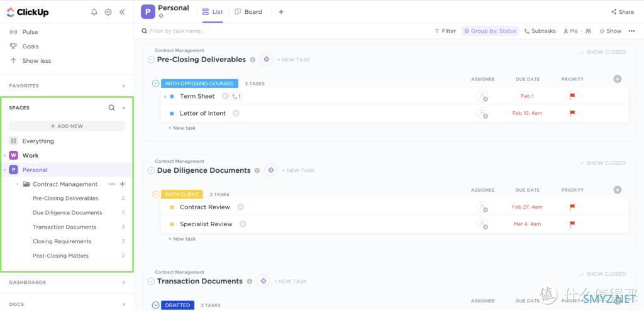
Task: Toggle the Me filter
Action: pos(570,31)
